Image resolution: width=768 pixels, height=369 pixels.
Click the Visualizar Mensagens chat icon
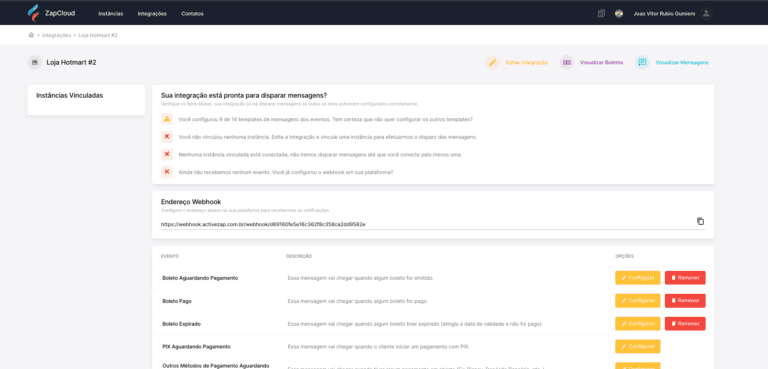642,62
